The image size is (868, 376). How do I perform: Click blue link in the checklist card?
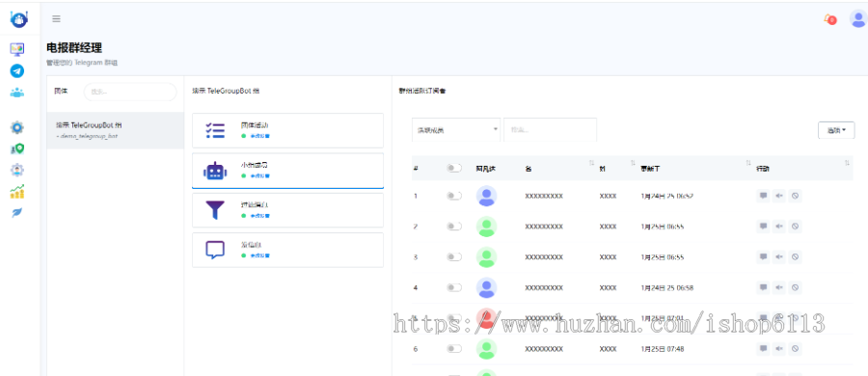pyautogui.click(x=260, y=136)
